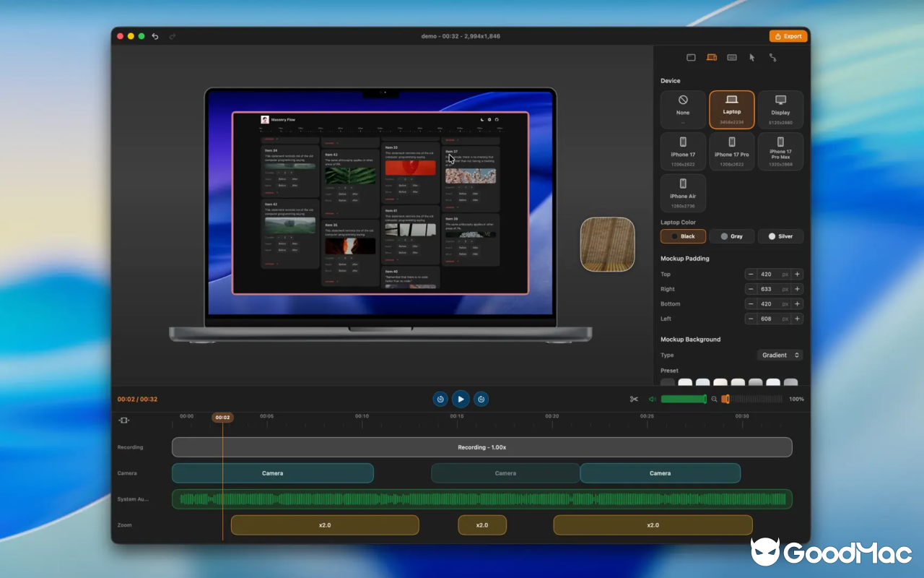924x578 pixels.
Task: Click the timeline zoom magnifier icon
Action: 715,399
